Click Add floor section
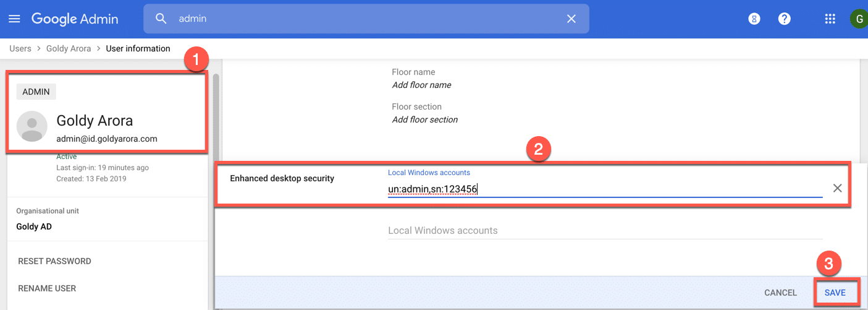 coord(424,119)
